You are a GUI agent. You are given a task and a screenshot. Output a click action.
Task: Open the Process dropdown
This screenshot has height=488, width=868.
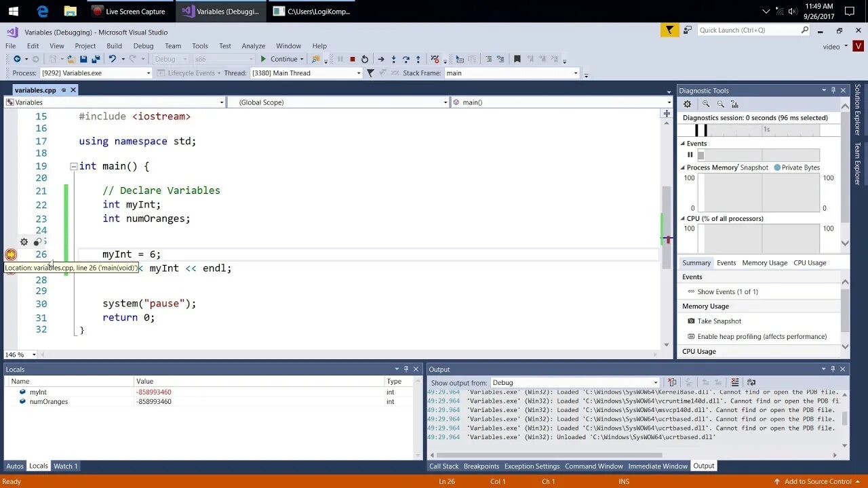coord(149,73)
